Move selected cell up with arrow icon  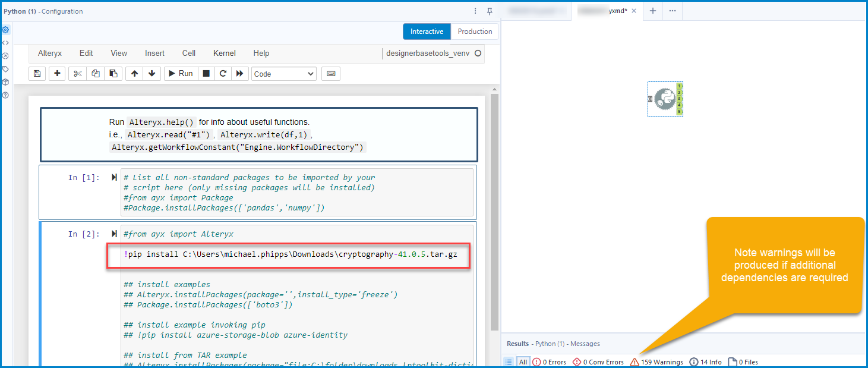pos(134,74)
